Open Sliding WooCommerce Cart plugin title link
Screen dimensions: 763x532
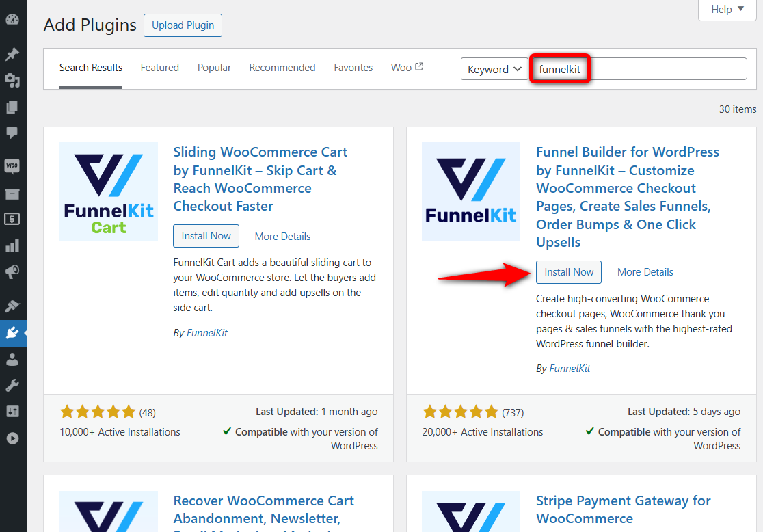tap(260, 179)
